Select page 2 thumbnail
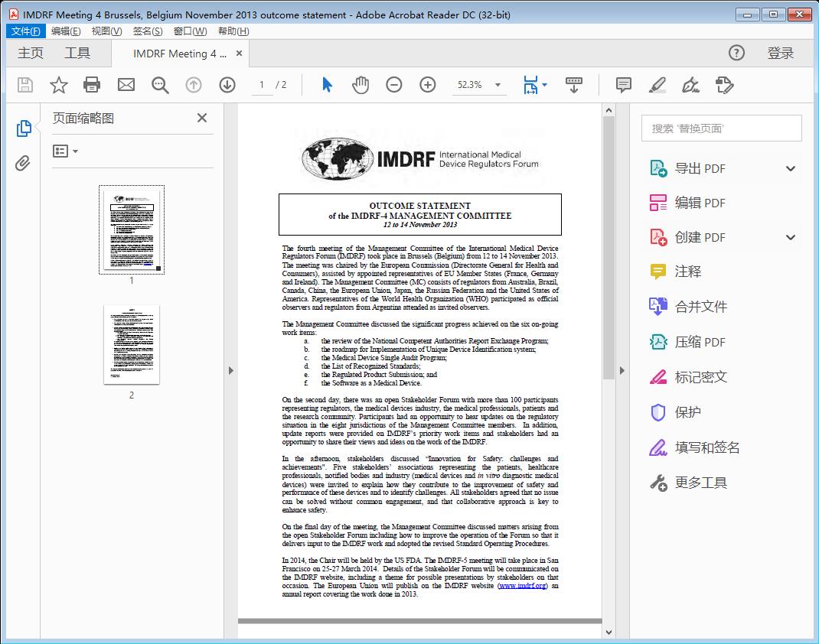The image size is (819, 644). tap(131, 344)
